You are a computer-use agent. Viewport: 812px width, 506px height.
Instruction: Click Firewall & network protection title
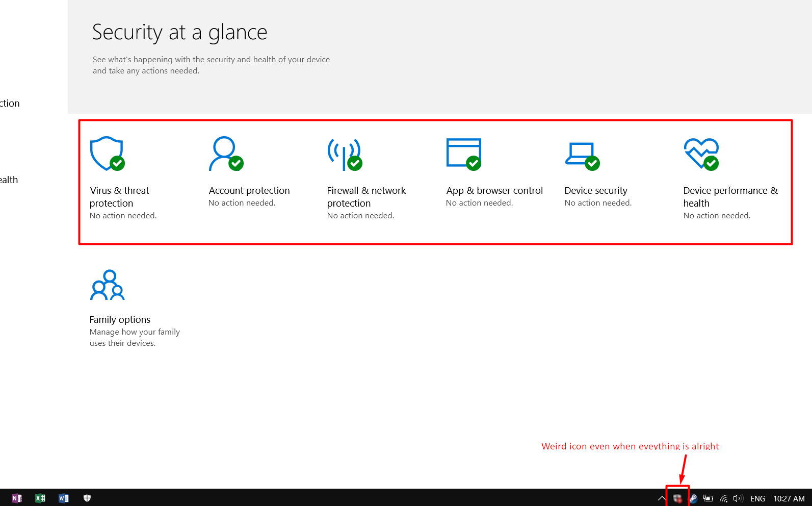point(366,197)
